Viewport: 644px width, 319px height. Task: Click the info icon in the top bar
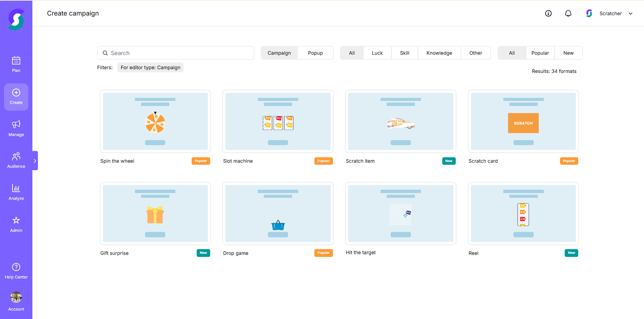(x=548, y=13)
